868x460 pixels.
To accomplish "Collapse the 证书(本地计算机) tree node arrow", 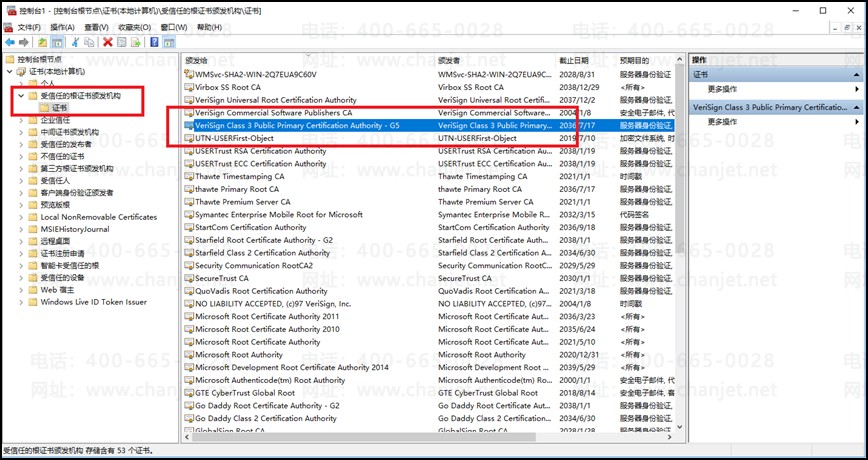I will click(x=9, y=71).
